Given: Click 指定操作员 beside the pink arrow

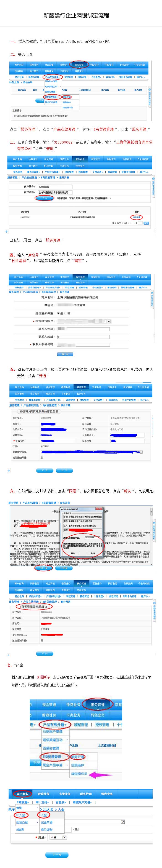Looking at the screenshot, I should pos(79,774).
